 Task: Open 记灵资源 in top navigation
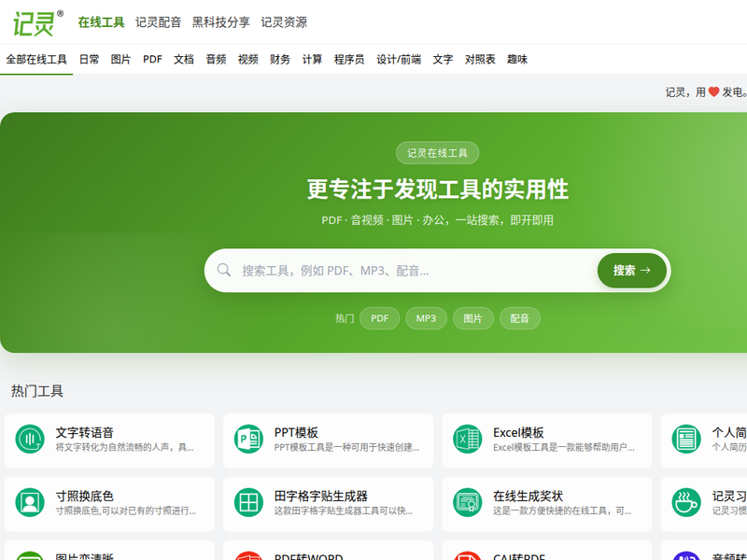[284, 22]
